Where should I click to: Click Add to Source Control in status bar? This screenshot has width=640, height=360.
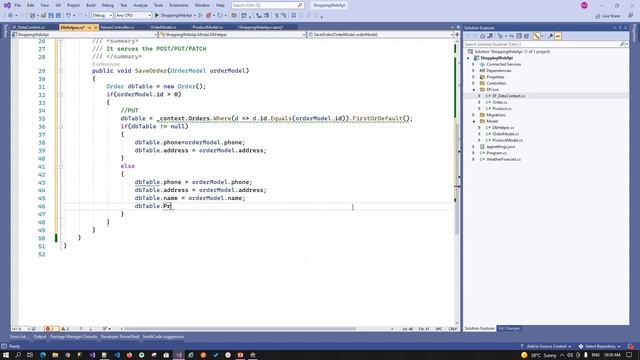pos(546,346)
